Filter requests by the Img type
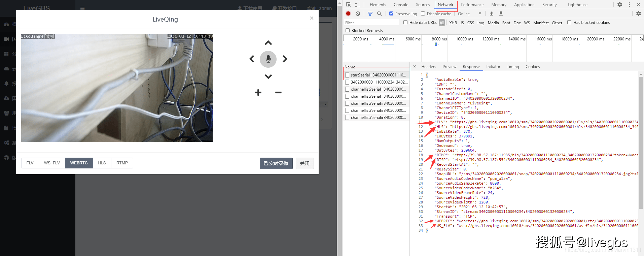644x256 pixels. click(x=481, y=23)
